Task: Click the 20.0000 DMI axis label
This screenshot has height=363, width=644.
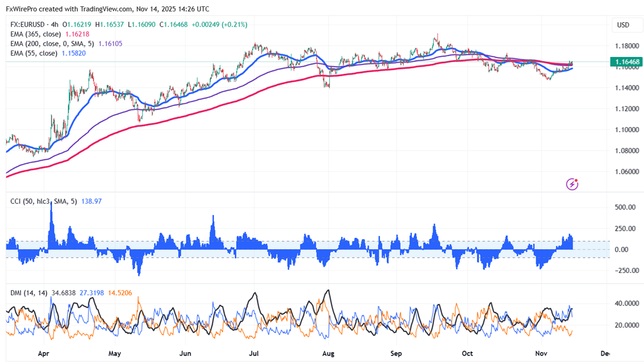Action: [627, 325]
